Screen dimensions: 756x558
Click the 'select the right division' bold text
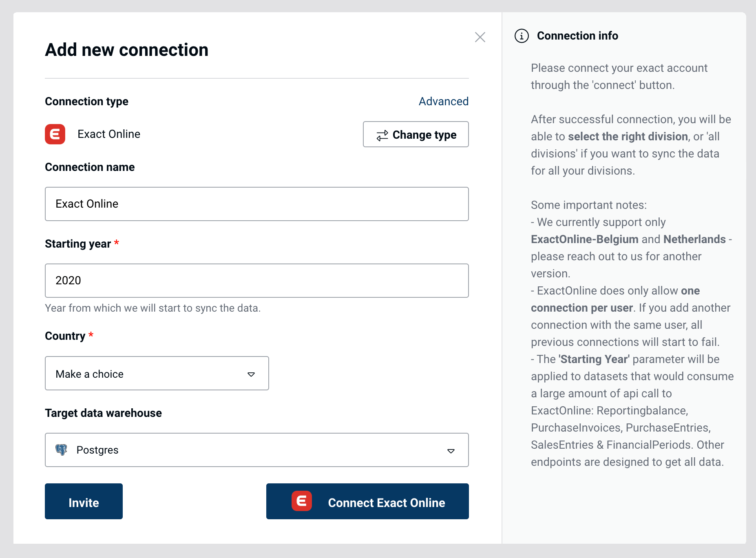[628, 136]
